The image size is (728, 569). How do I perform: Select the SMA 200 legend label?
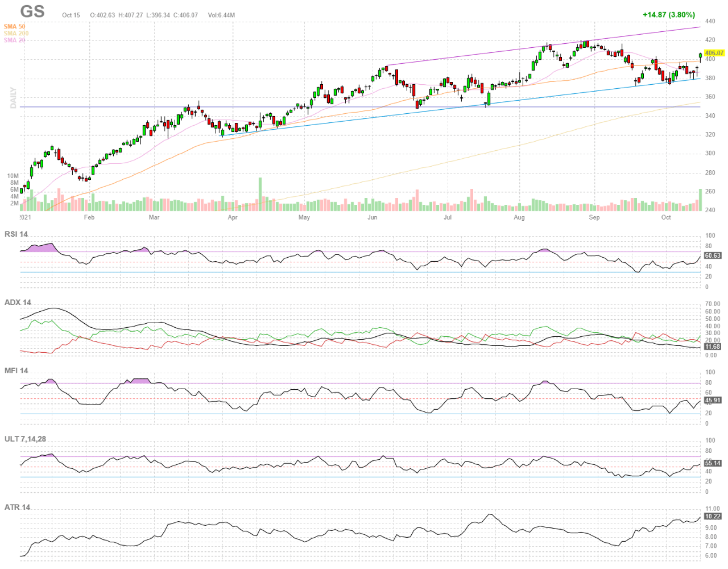(16, 34)
